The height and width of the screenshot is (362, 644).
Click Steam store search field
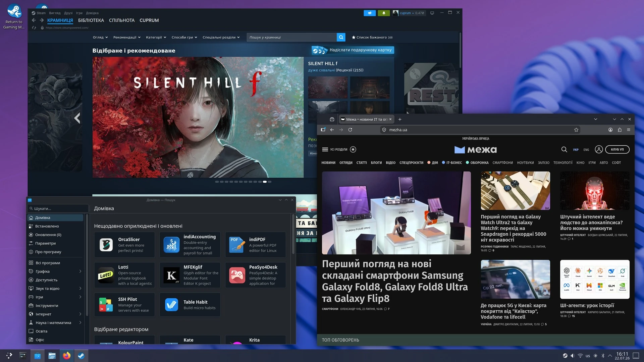click(292, 37)
